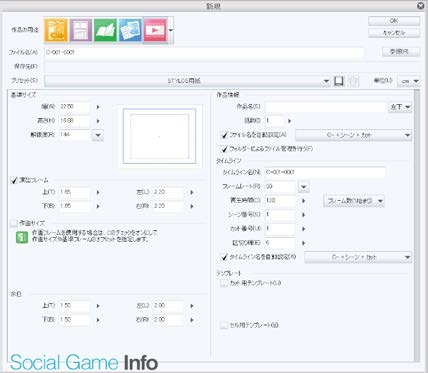Viewport: 428px width, 373px height.
Task: Open the 演出フレーム 下 arrow
Action: tap(98, 206)
